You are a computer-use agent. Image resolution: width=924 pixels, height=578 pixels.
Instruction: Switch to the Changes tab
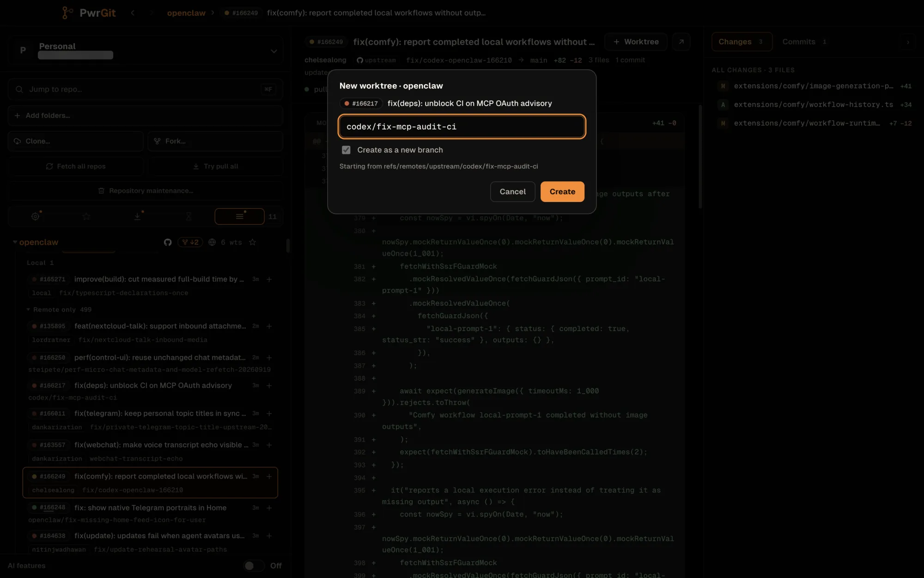click(742, 42)
